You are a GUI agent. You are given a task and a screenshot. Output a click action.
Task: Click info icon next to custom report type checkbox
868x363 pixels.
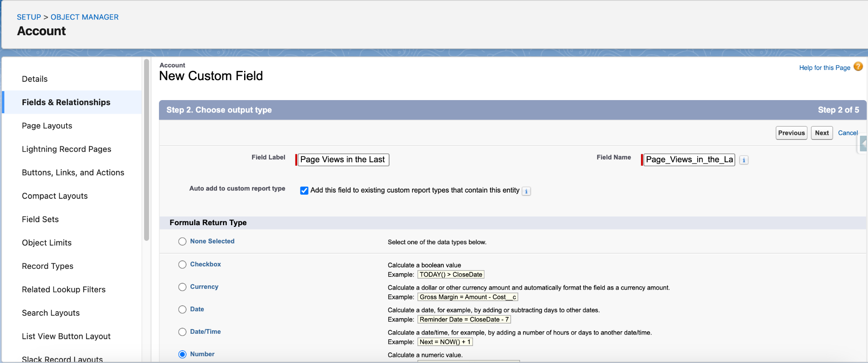pos(526,191)
